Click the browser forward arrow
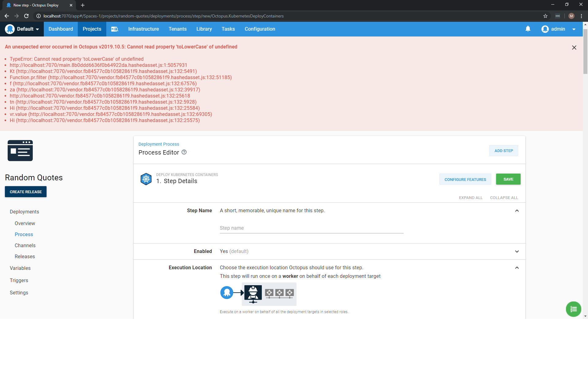 click(17, 16)
